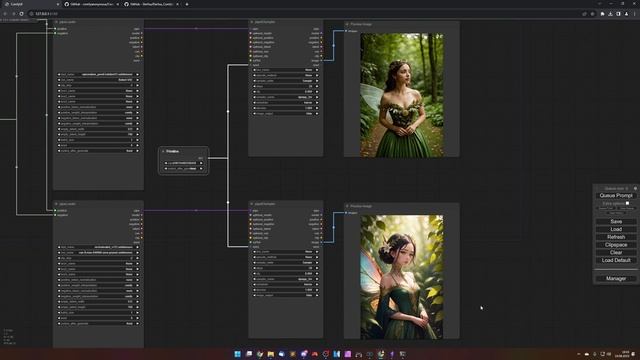640x360 pixels.
Task: Collapse the lower-left loader node via title dot
Action: [x=56, y=204]
